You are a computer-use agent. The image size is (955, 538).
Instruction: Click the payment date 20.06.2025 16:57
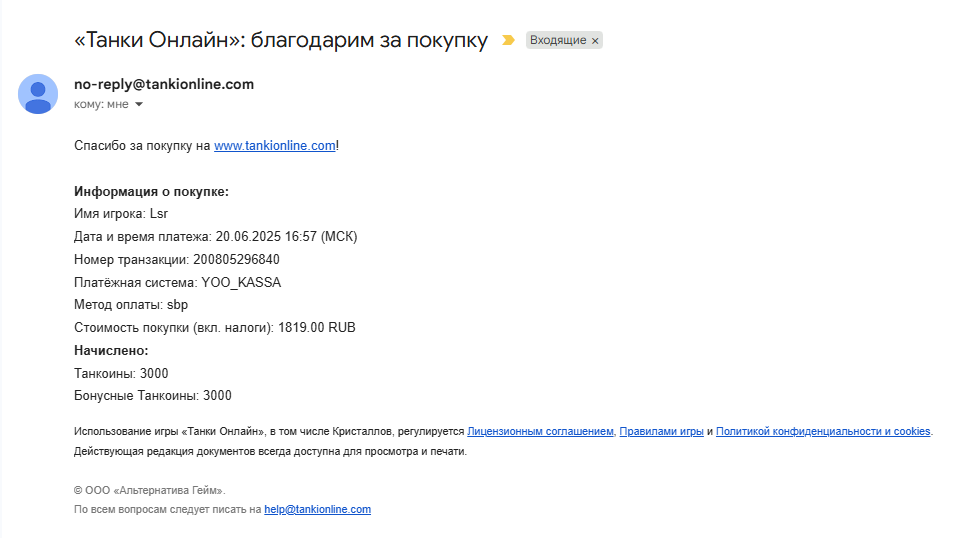pyautogui.click(x=266, y=236)
